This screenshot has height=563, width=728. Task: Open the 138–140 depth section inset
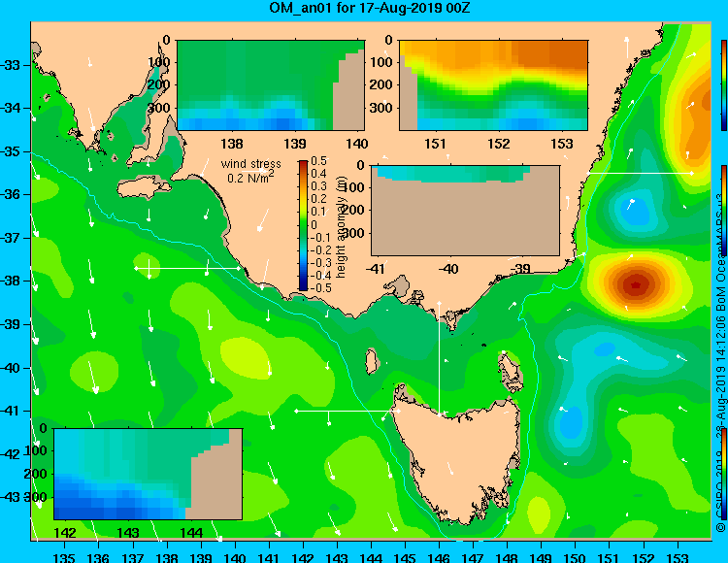tap(271, 85)
